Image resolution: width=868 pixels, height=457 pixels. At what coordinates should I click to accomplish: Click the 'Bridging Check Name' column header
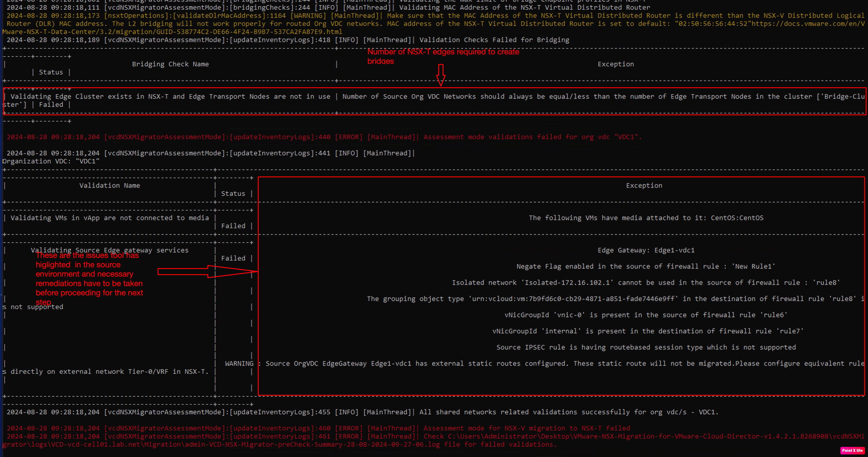(x=170, y=64)
